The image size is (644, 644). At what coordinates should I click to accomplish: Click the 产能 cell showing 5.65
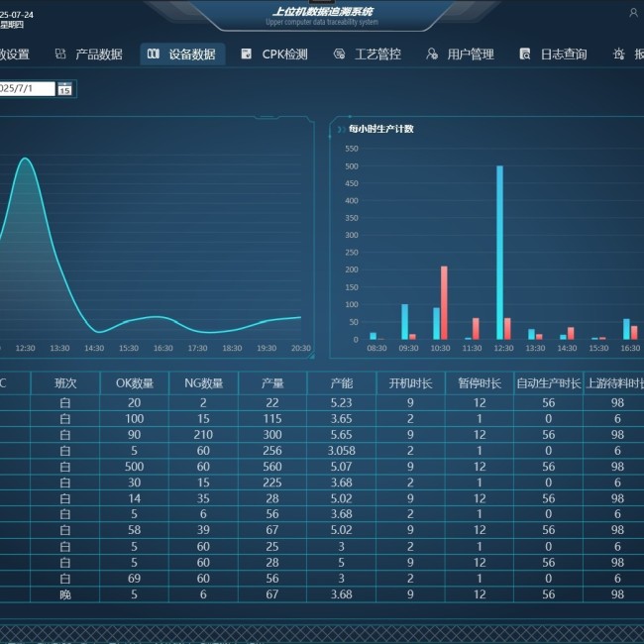click(341, 435)
